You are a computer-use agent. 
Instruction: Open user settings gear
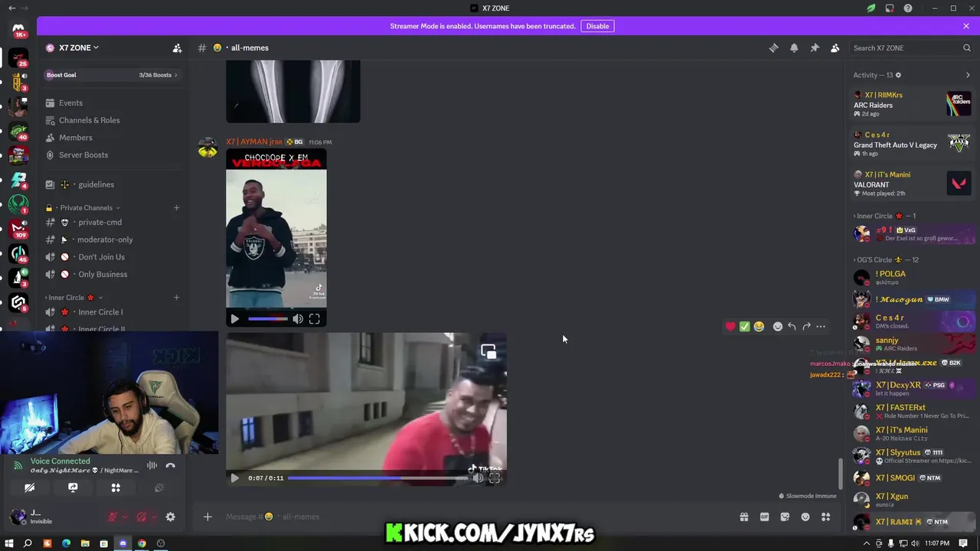171,517
